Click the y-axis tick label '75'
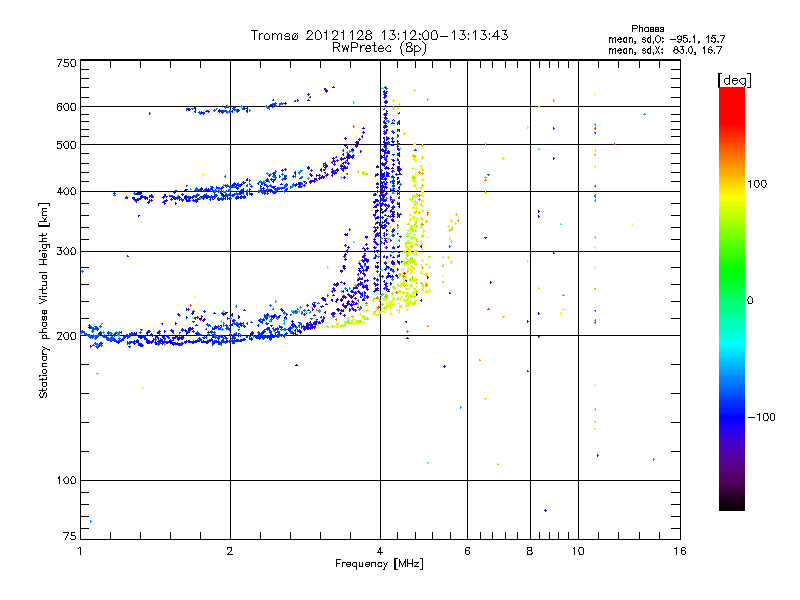 70,536
